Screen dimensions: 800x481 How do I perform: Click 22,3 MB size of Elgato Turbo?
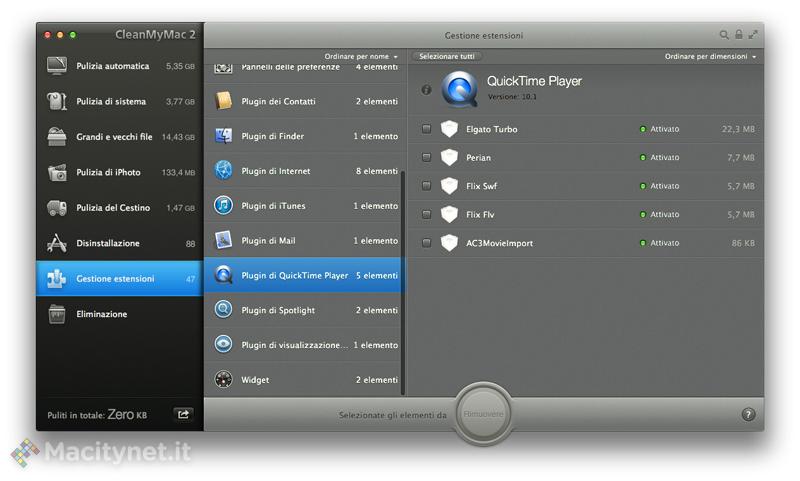738,129
